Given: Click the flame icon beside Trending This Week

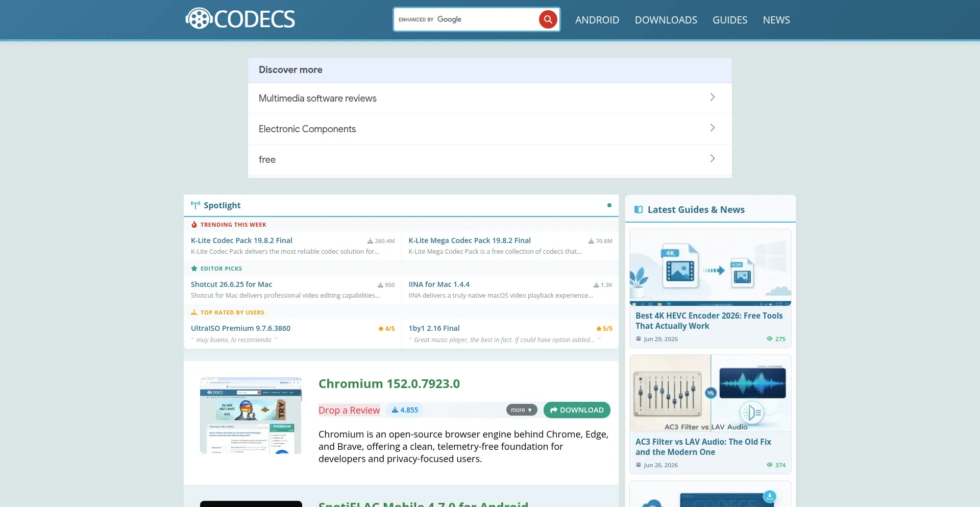Looking at the screenshot, I should coord(194,225).
